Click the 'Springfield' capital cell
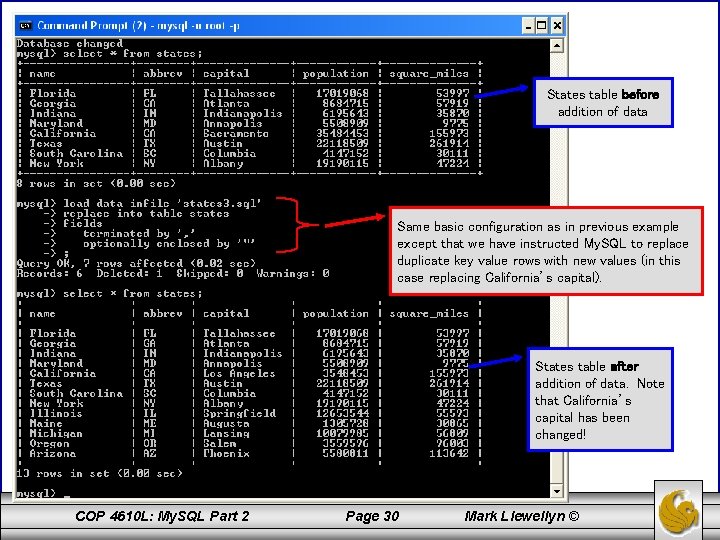 tap(240, 413)
